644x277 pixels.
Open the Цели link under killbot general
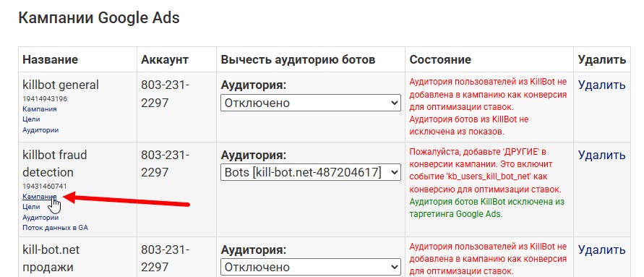click(x=31, y=119)
